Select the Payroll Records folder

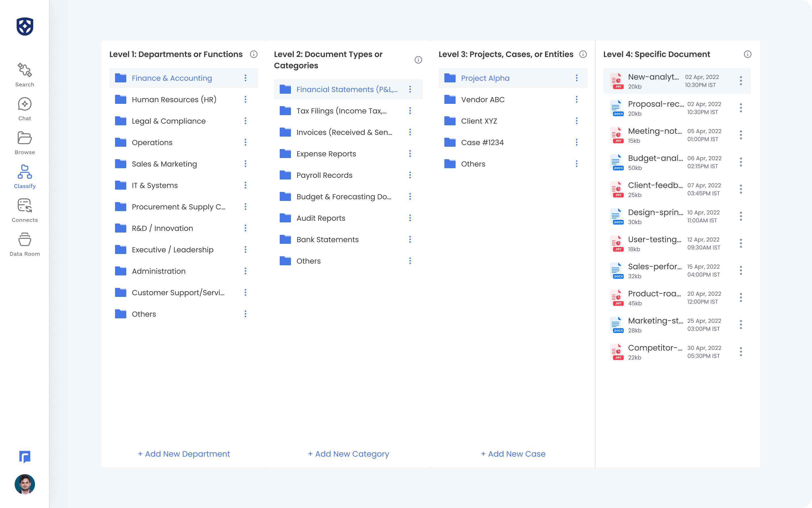[x=348, y=175]
